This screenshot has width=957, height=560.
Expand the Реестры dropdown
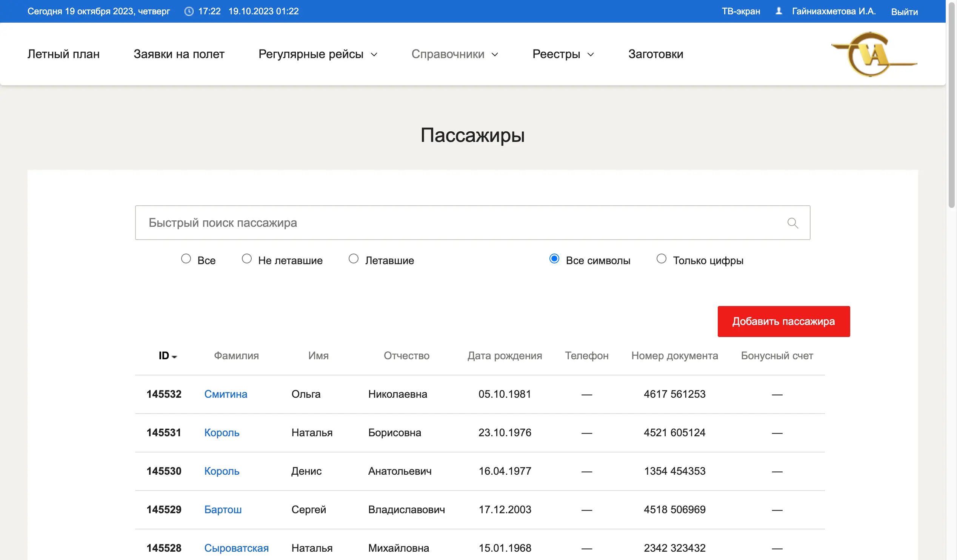pos(563,54)
